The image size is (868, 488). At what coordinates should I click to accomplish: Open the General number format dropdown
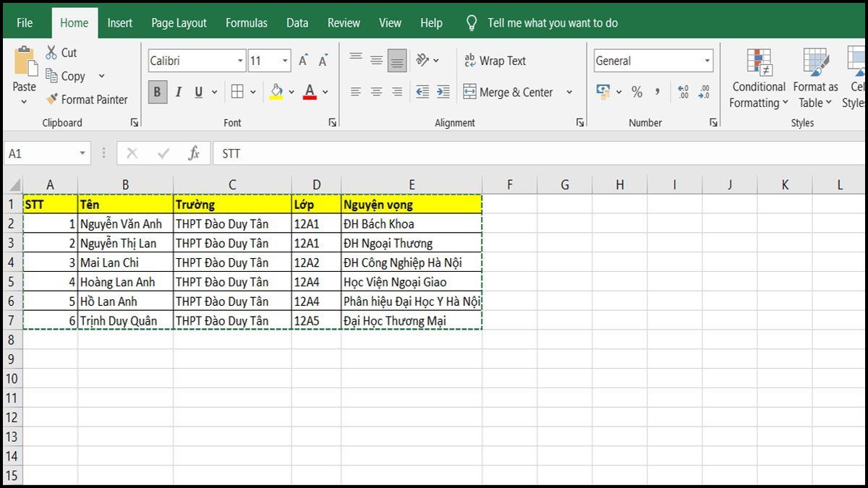(707, 61)
